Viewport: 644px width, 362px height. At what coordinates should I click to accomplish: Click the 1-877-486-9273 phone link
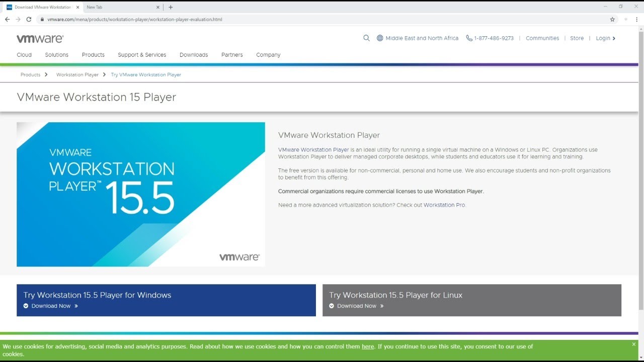[x=494, y=38]
